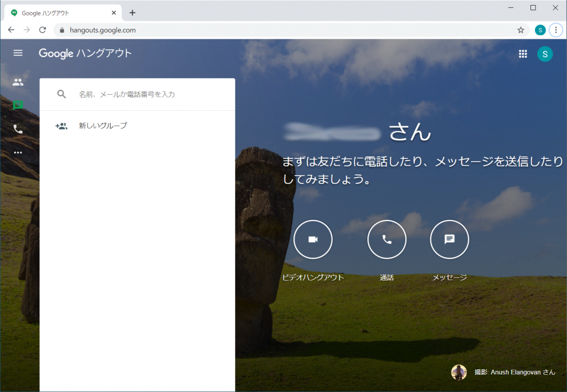
Task: Open the Chrome three-dot menu
Action: (x=555, y=30)
